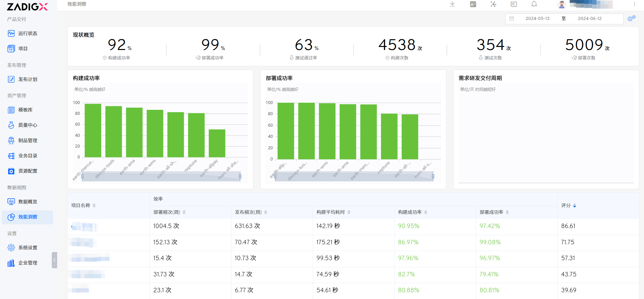The image size is (644, 299).
Task: Click the left zoom handle of 部署成功率 chart
Action: (x=275, y=176)
